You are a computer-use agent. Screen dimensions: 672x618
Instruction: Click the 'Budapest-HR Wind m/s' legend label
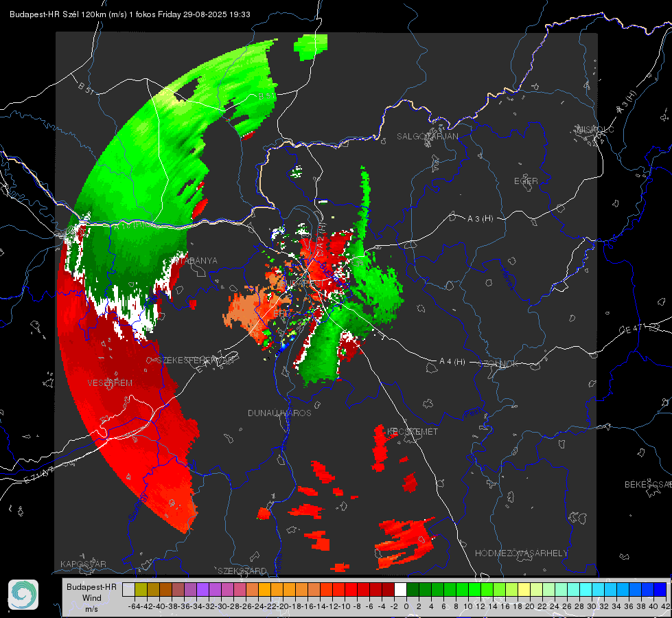[91, 598]
